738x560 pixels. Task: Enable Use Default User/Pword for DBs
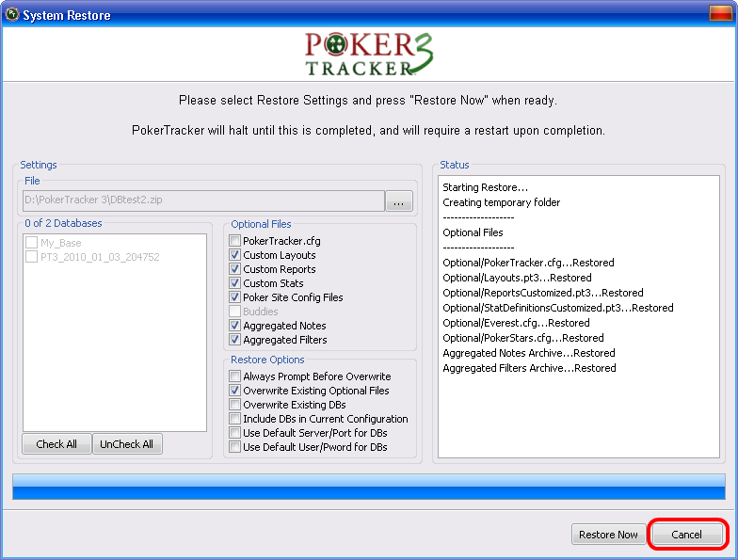[235, 447]
